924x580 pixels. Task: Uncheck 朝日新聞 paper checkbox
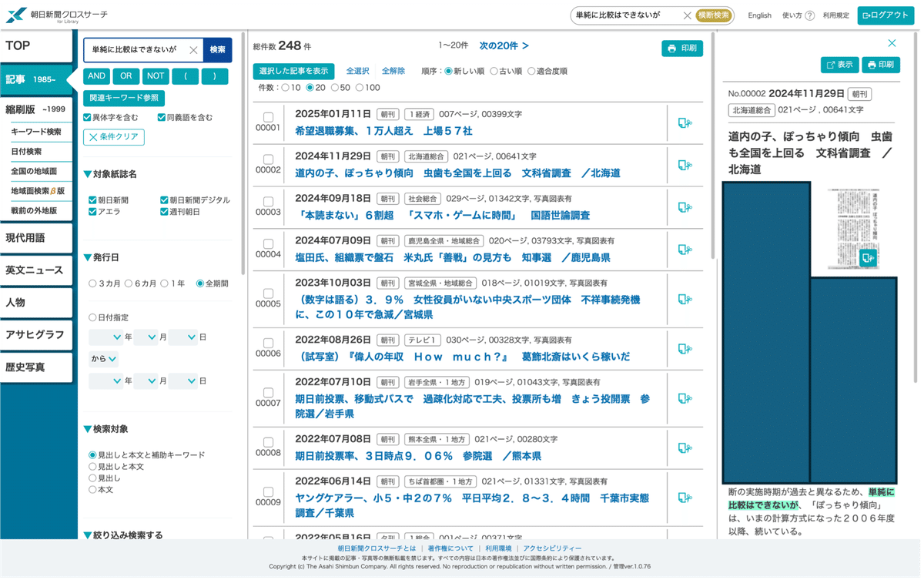click(92, 200)
